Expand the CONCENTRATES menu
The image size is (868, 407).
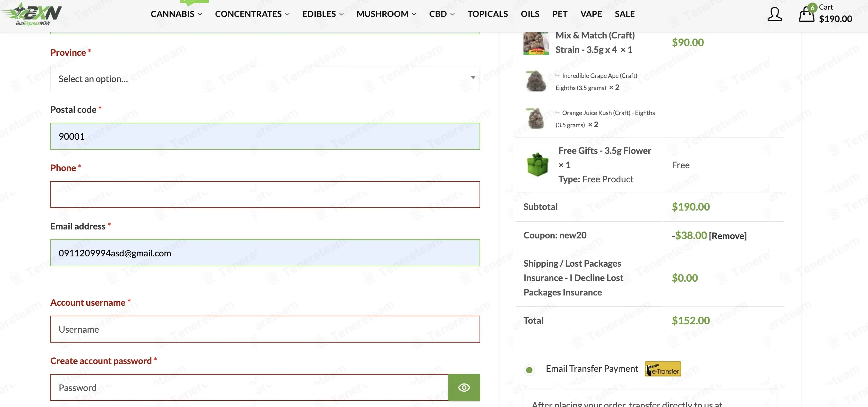click(252, 14)
